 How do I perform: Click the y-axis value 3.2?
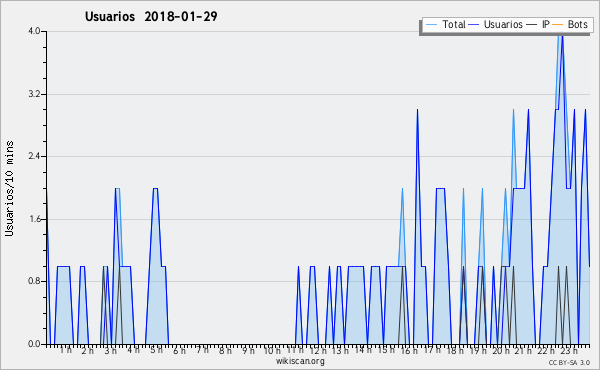(34, 94)
